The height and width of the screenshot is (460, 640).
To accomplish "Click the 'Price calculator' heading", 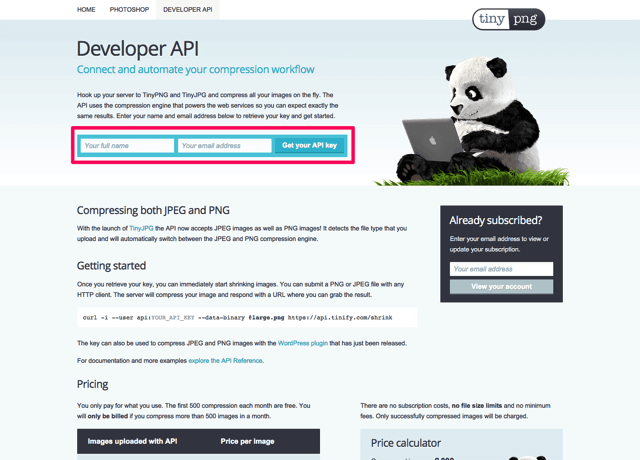I will pyautogui.click(x=406, y=443).
